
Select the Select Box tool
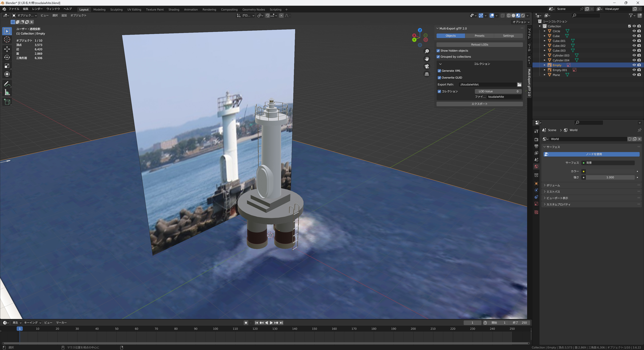7,31
